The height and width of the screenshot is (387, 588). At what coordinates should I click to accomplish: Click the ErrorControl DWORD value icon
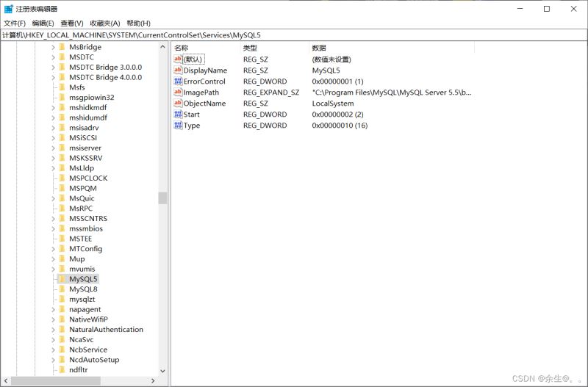(x=178, y=82)
